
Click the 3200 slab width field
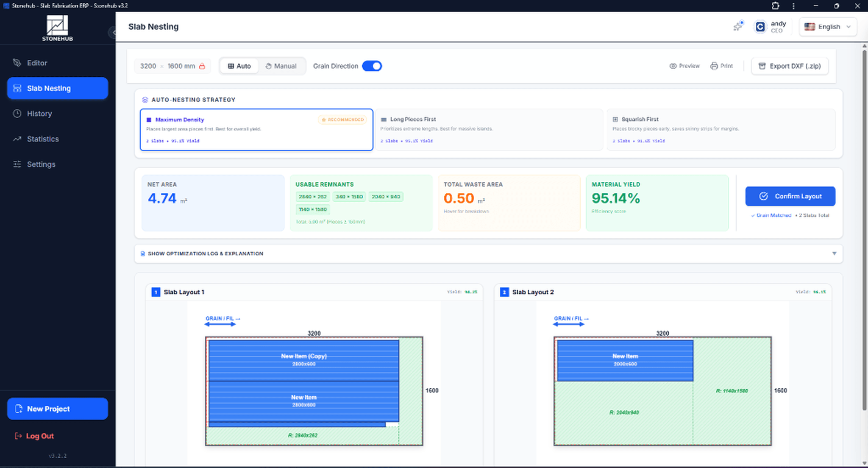[x=148, y=66]
